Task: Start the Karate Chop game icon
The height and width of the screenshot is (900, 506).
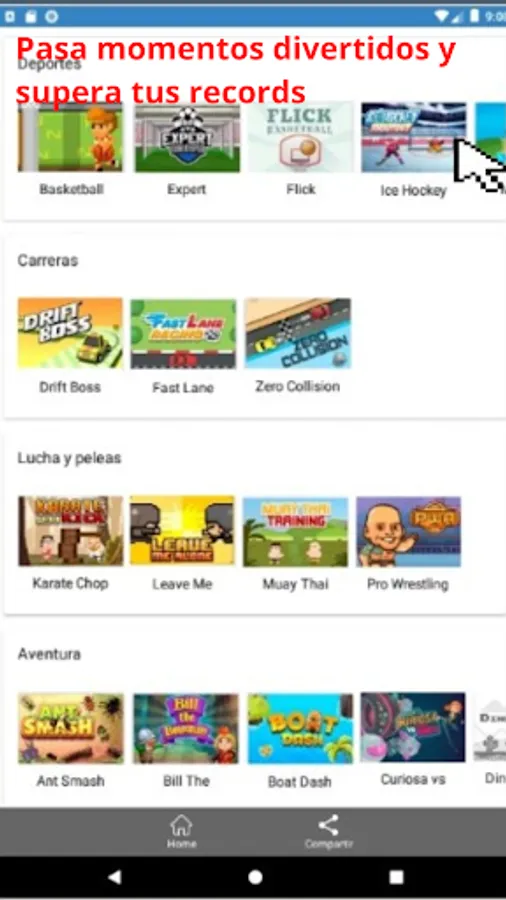Action: [x=71, y=531]
